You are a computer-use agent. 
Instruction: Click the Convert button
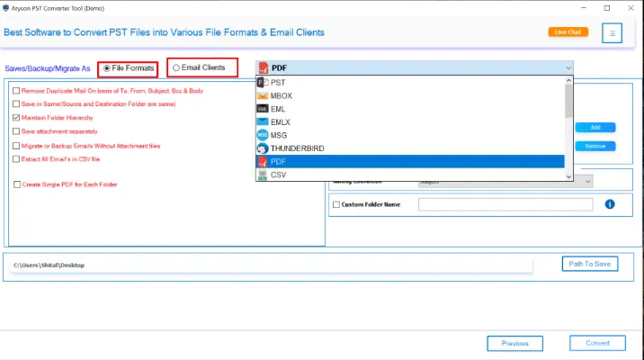pos(597,343)
